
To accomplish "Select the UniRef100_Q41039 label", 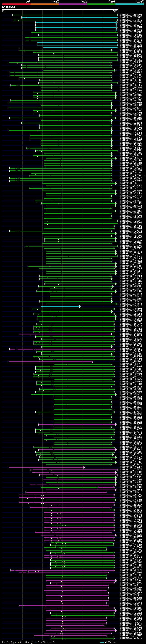I will [131, 93].
